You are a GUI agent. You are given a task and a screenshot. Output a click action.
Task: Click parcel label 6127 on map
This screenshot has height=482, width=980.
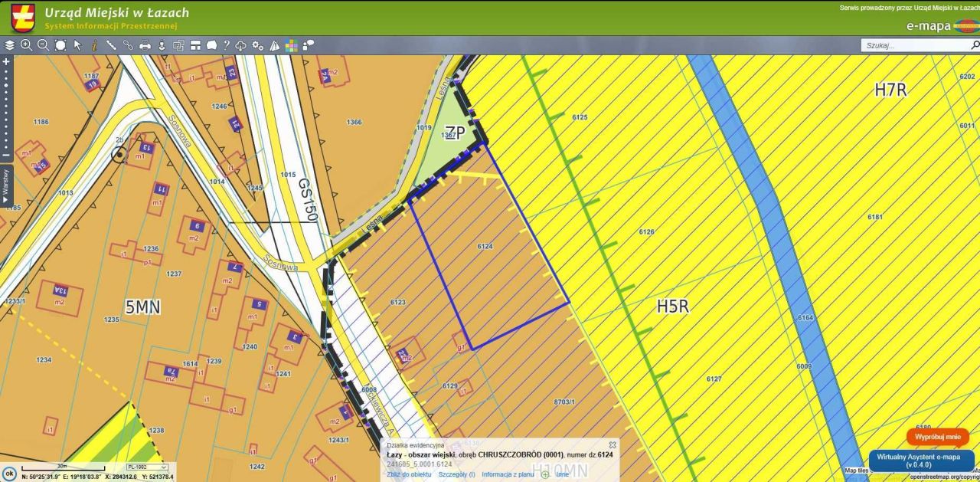[714, 379]
